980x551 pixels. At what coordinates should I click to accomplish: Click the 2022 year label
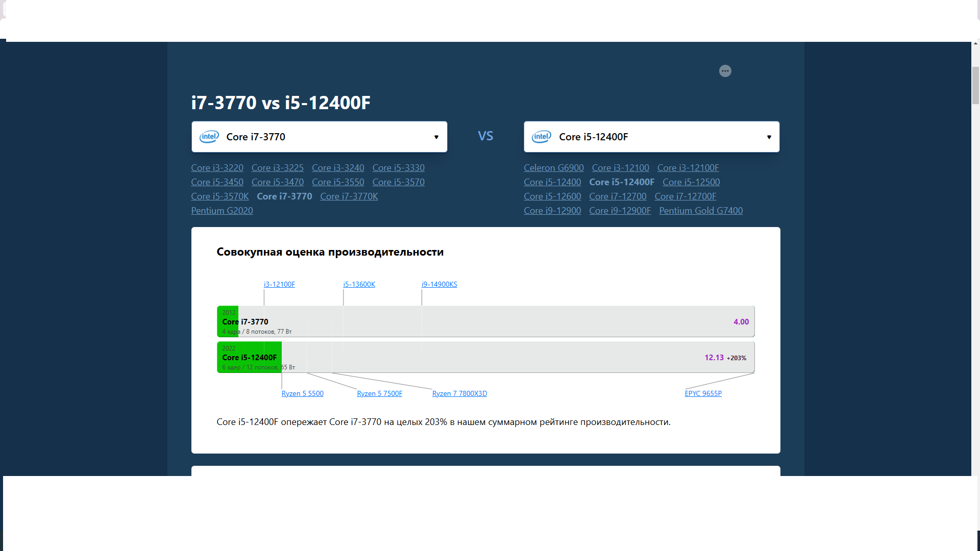coord(229,348)
